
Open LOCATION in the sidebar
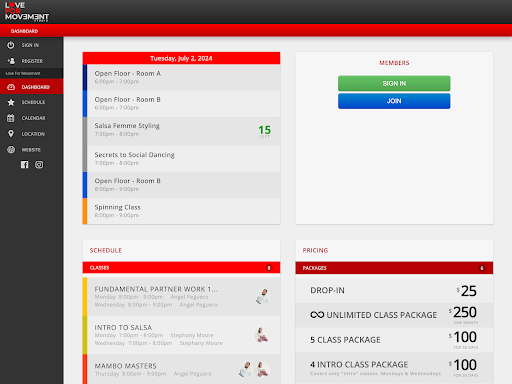click(32, 134)
